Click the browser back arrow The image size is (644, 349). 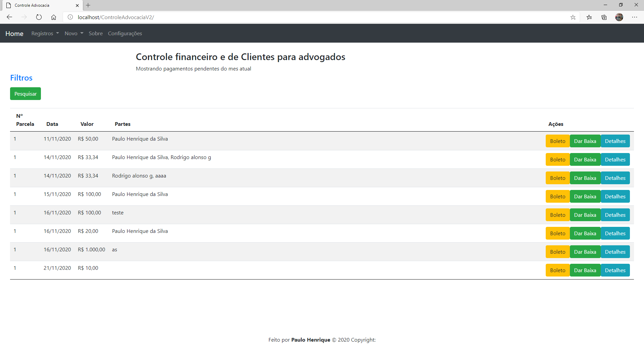click(x=9, y=17)
